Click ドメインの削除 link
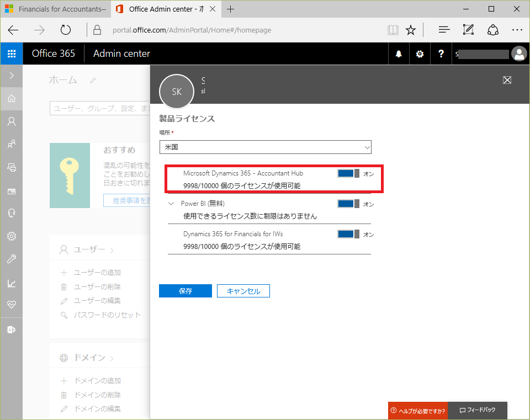Viewport: 530px width, 420px height. [x=97, y=395]
